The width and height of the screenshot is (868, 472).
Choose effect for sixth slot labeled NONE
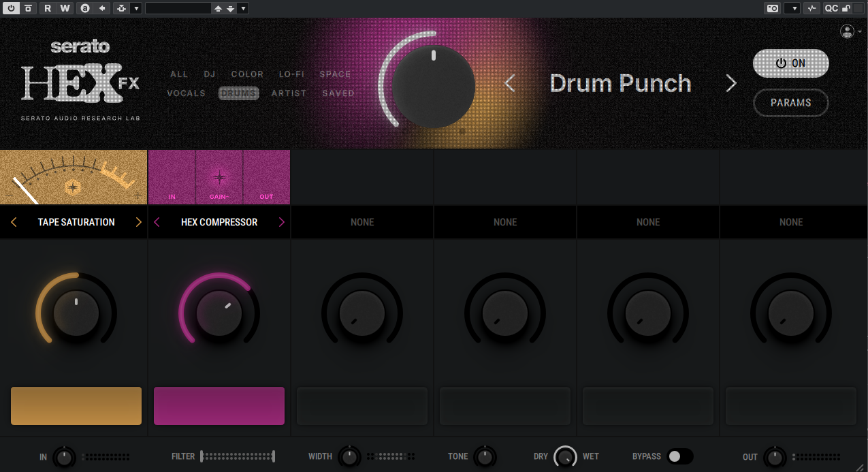pos(791,222)
